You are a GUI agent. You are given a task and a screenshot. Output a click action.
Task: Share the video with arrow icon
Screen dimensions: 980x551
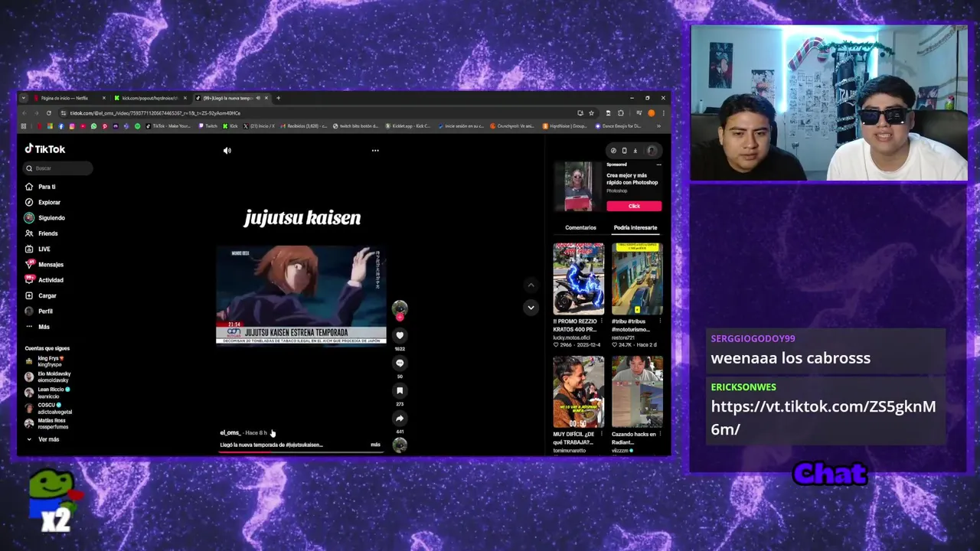[x=400, y=418]
